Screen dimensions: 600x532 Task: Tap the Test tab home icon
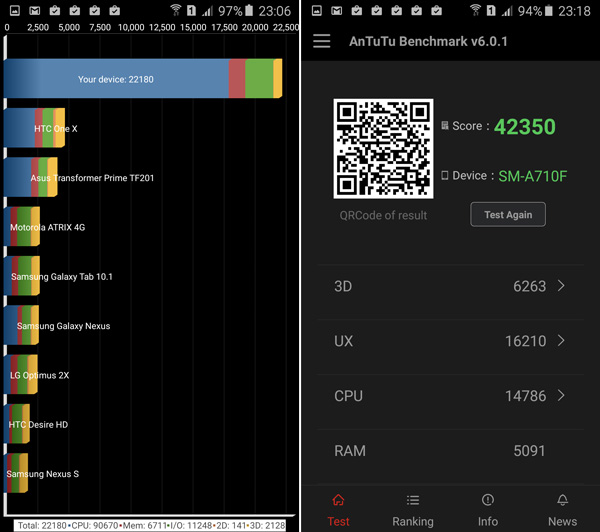click(x=338, y=500)
